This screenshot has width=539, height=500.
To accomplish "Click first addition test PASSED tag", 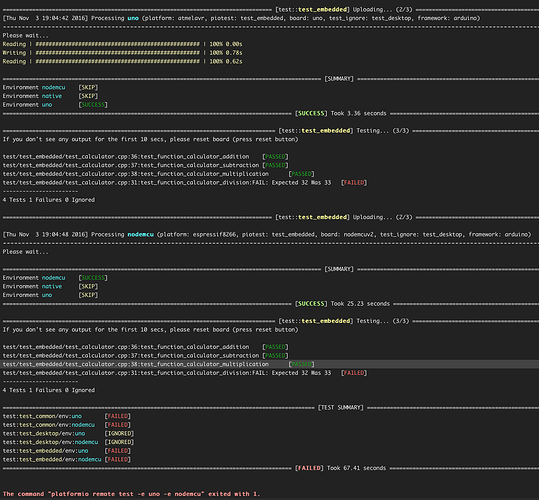I will (x=275, y=157).
